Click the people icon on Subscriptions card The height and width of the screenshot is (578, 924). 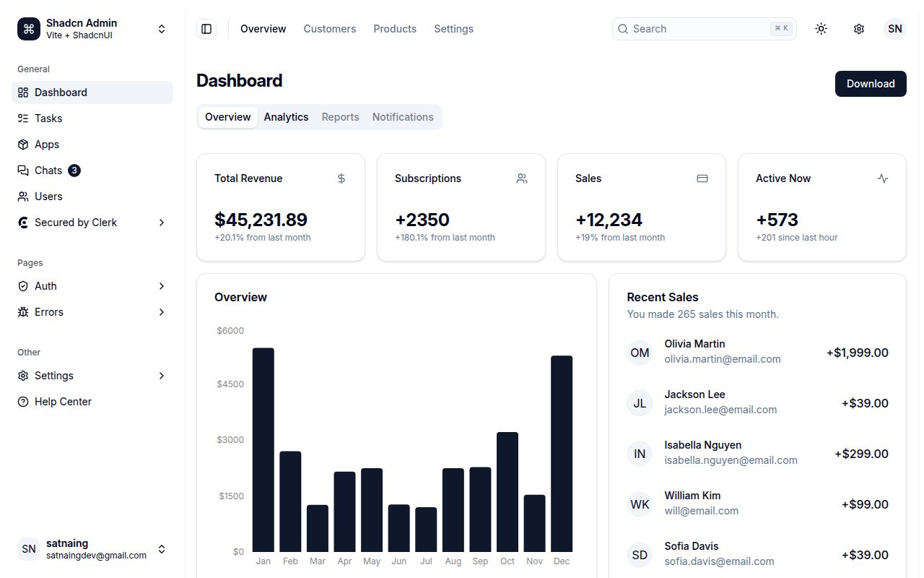[522, 178]
